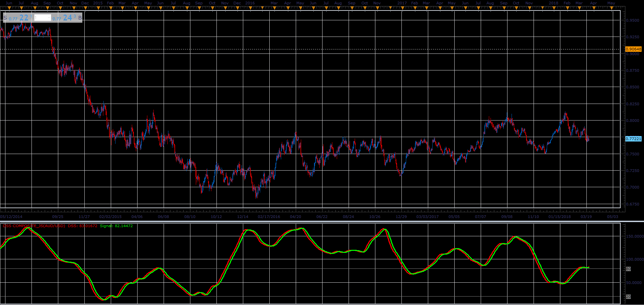Click the B buy button
Image resolution: width=644 pixels, height=305 pixels.
[80, 18]
